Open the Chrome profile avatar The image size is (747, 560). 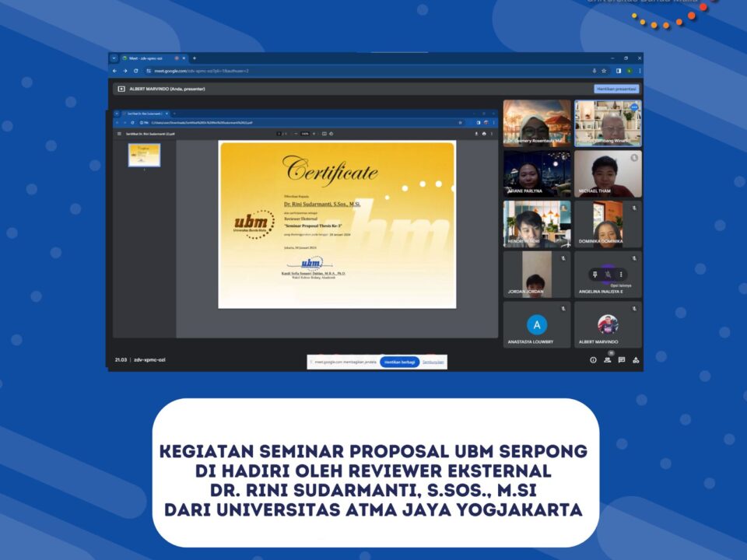click(630, 71)
